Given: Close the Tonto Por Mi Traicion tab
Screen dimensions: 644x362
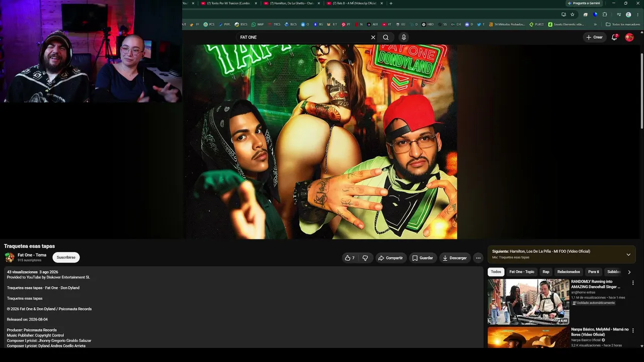Looking at the screenshot, I should pos(256,3).
